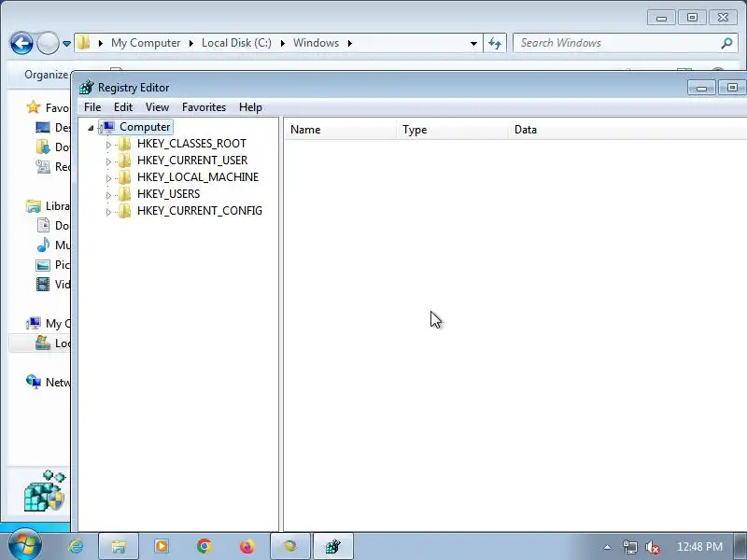Image resolution: width=747 pixels, height=560 pixels.
Task: Launch Internet Explorer from taskbar
Action: pos(76,546)
